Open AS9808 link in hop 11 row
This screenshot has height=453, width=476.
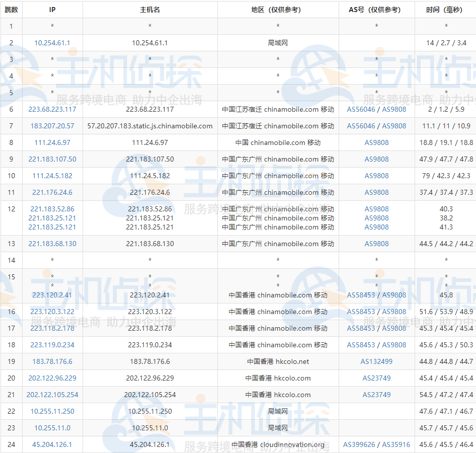tap(376, 192)
